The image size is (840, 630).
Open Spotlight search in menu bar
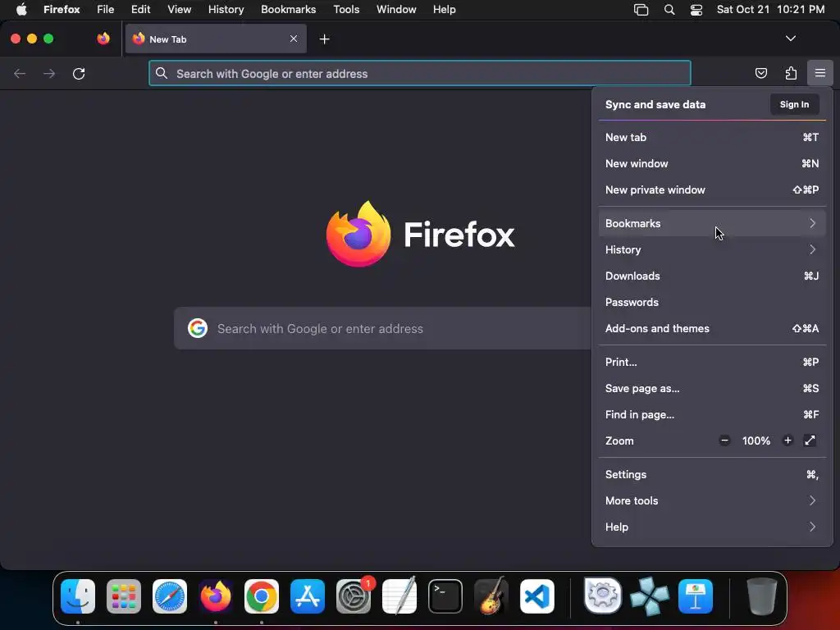(x=669, y=10)
